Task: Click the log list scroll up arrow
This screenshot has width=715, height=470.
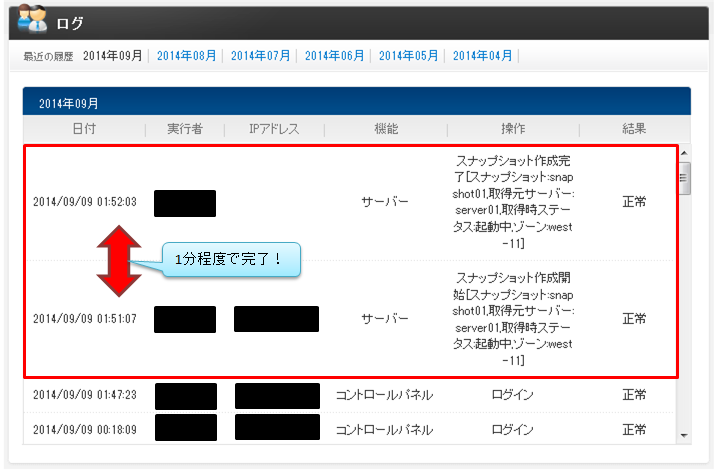Action: tap(684, 153)
